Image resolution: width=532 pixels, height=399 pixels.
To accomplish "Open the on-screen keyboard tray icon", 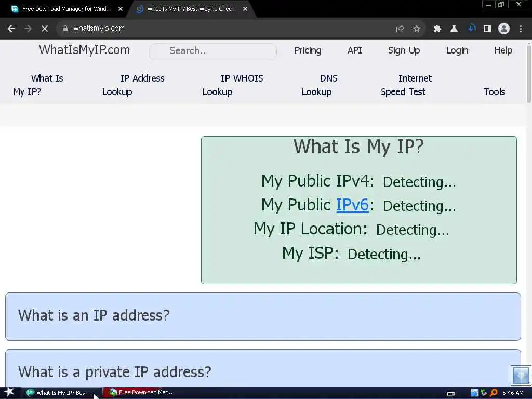I will tap(451, 393).
